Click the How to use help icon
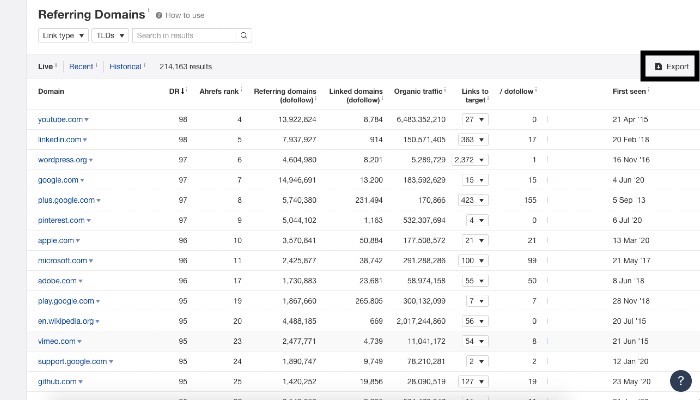 tap(160, 16)
